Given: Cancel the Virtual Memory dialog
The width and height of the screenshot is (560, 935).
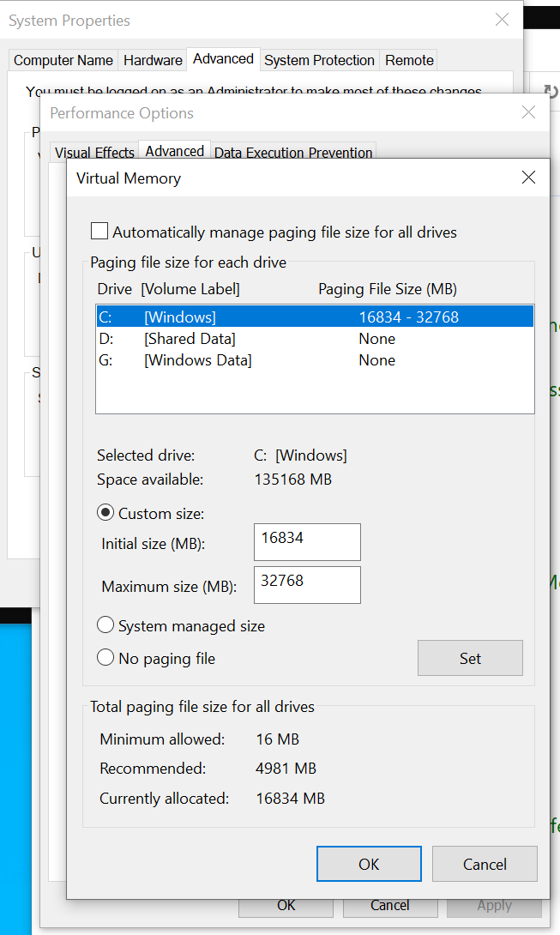Looking at the screenshot, I should 485,864.
